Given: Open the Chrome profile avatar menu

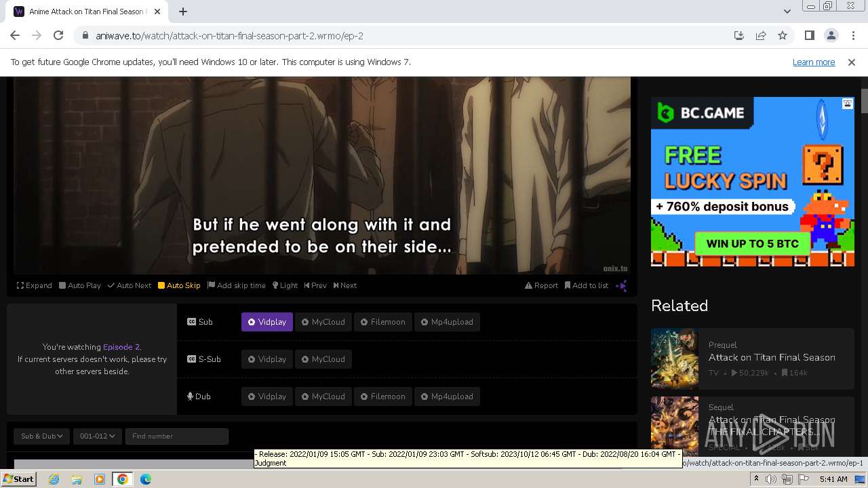Looking at the screenshot, I should 831,35.
